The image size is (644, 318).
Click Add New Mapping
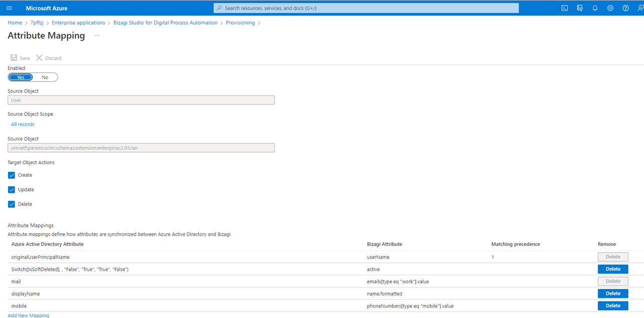pyautogui.click(x=28, y=315)
